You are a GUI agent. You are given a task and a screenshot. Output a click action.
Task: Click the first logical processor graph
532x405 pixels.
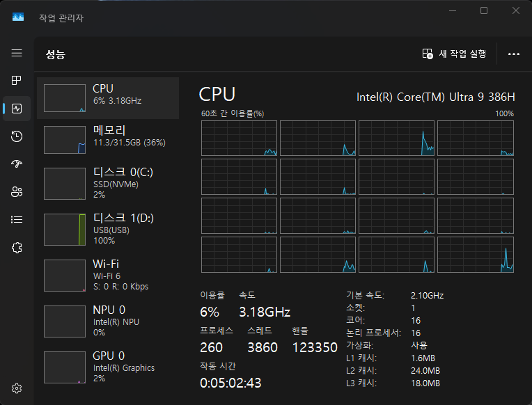[x=240, y=138]
